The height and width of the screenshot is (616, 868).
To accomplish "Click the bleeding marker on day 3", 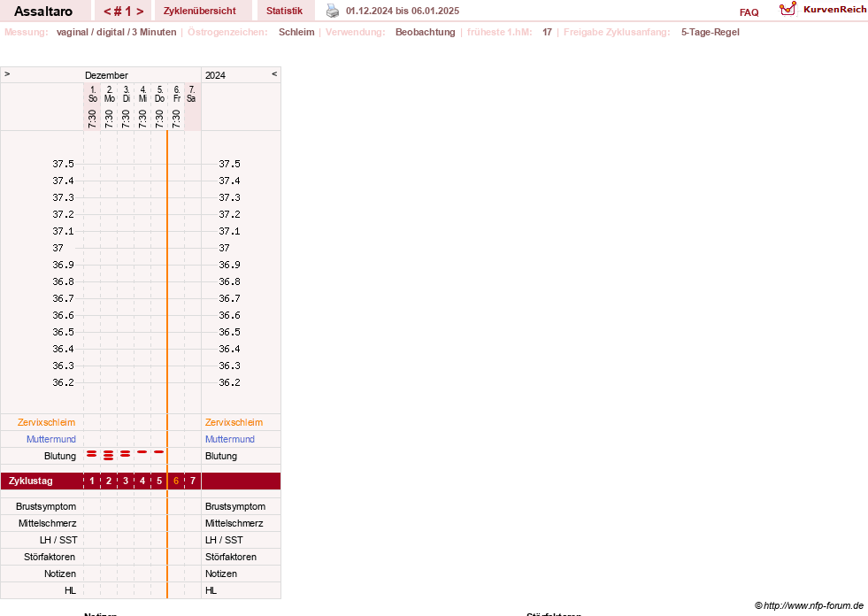I will (126, 454).
